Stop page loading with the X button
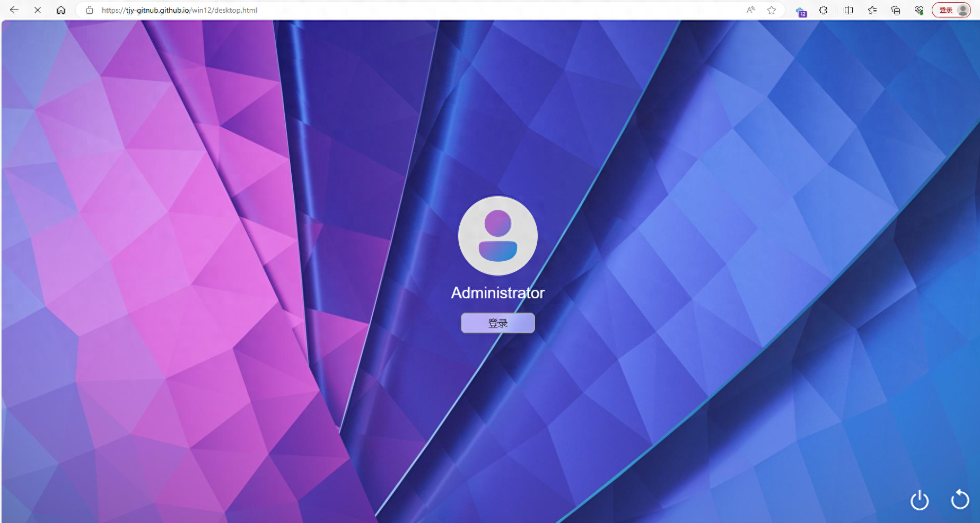 [x=38, y=10]
